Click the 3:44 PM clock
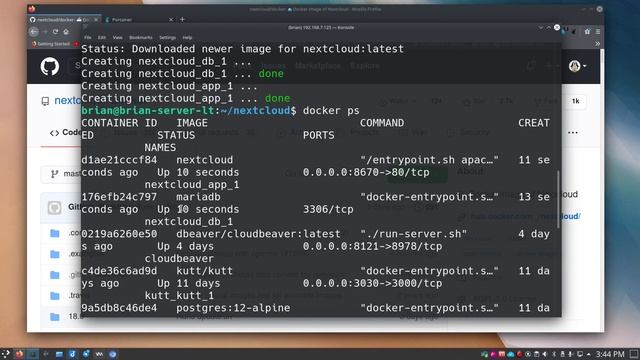640x360 pixels. [x=610, y=354]
